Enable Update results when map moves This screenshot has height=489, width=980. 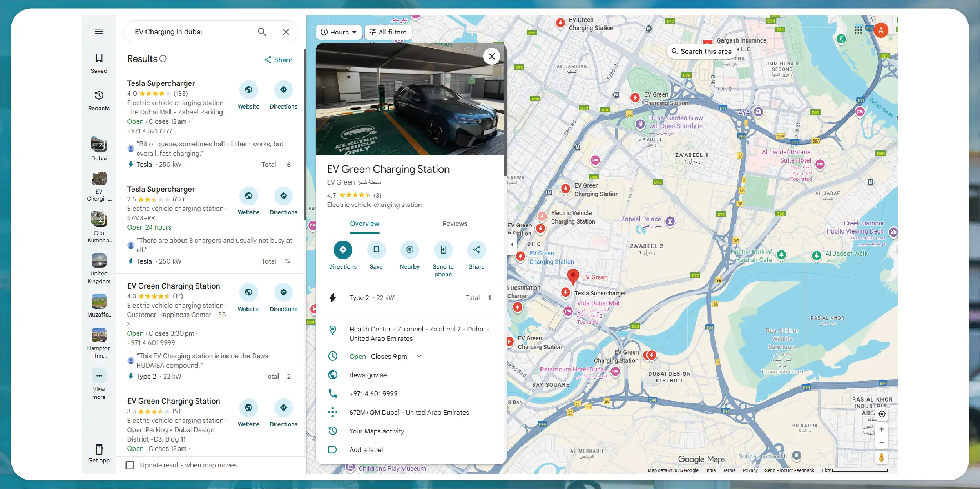(x=130, y=465)
